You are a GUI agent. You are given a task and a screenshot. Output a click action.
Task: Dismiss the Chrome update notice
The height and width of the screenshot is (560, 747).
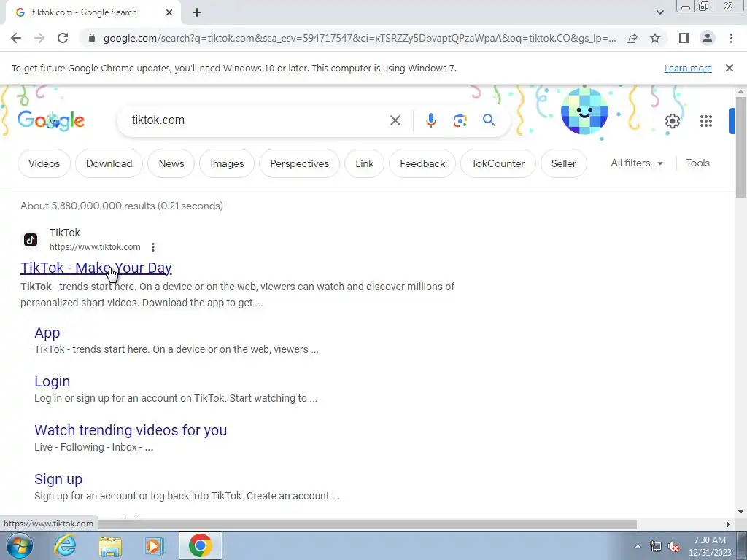point(729,68)
